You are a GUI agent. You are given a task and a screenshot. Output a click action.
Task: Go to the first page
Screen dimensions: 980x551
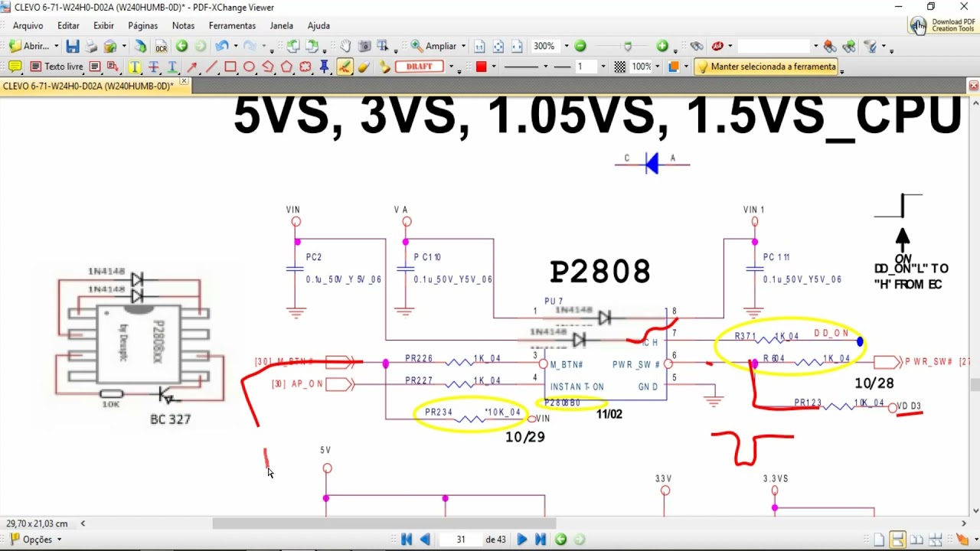[407, 540]
